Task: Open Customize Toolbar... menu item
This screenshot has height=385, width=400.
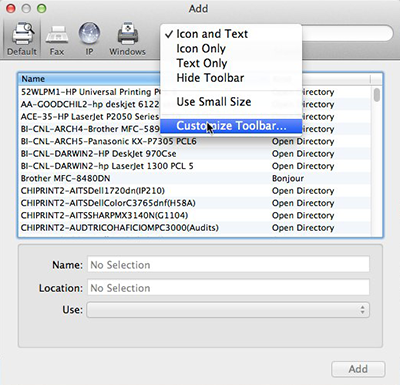Action: [x=231, y=126]
